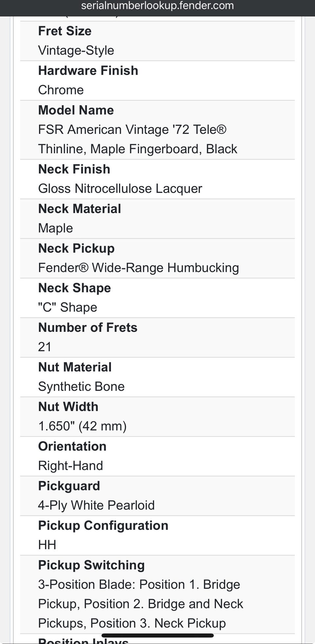Click the Model Name heading
The width and height of the screenshot is (315, 644).
(76, 110)
